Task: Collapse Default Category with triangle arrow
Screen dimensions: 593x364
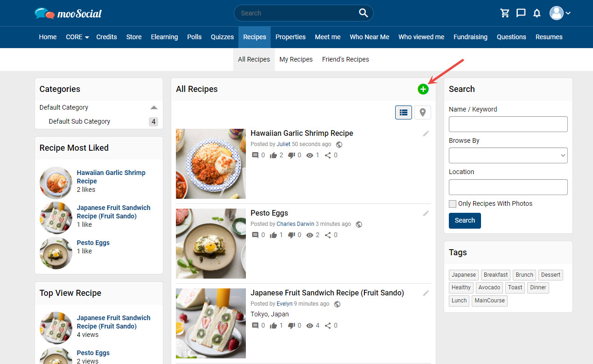Action: [154, 107]
